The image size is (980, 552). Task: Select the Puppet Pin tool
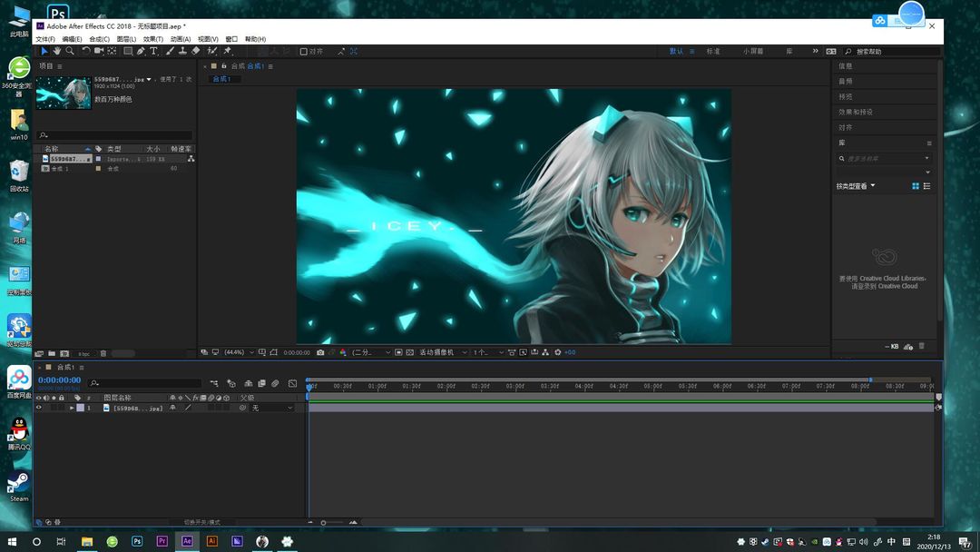click(228, 51)
